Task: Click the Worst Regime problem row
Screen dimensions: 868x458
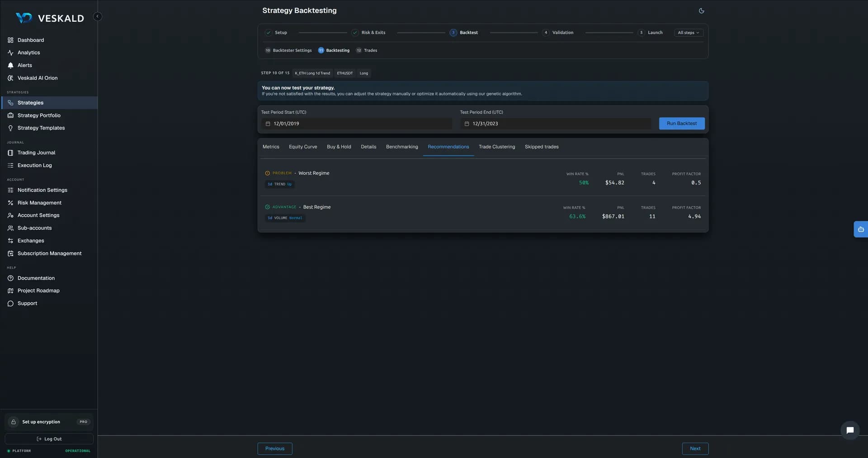Action: click(483, 179)
